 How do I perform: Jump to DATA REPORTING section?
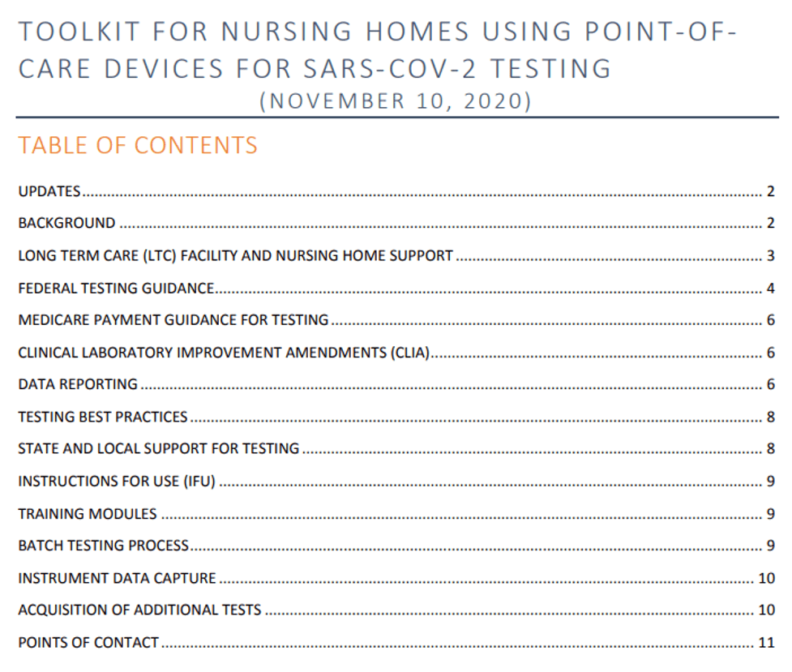click(x=78, y=384)
